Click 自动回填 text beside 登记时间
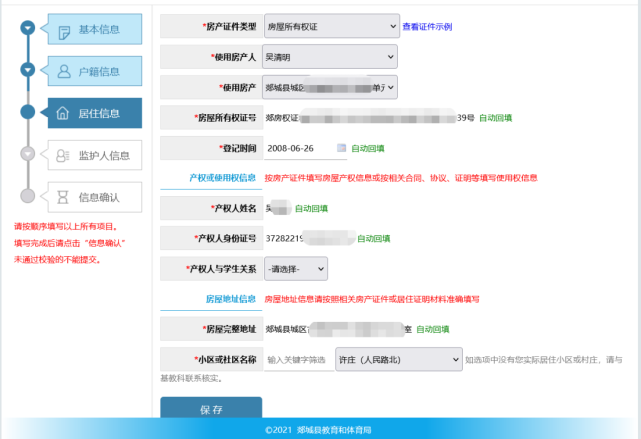Image resolution: width=641 pixels, height=439 pixels. tap(368, 148)
